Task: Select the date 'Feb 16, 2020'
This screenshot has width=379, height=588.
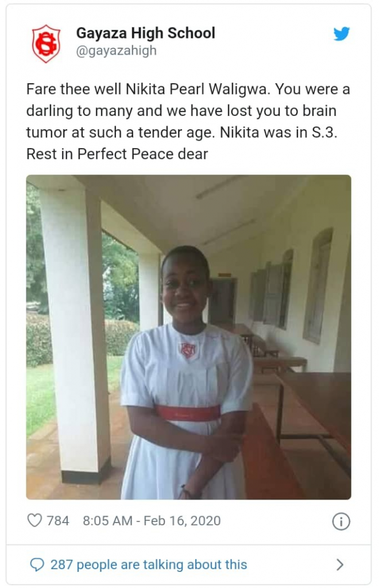Action: tap(182, 520)
